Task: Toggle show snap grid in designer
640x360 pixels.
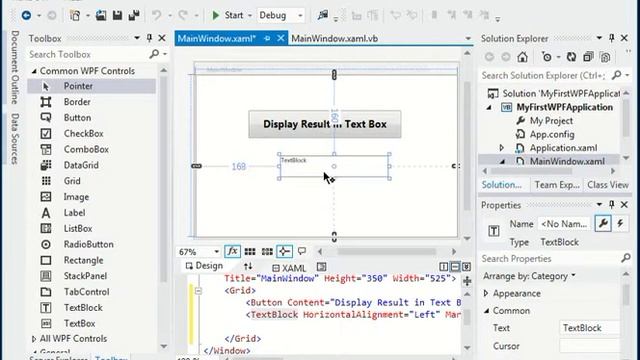Action: point(250,251)
